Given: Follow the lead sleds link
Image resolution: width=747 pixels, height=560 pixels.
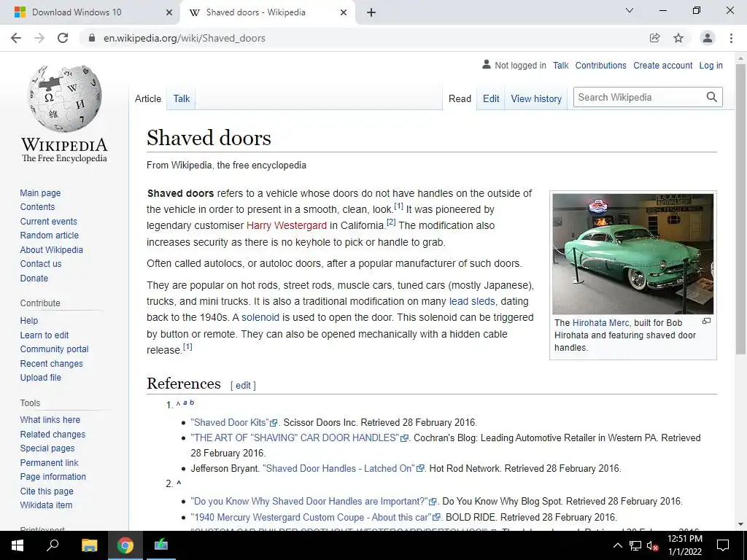Looking at the screenshot, I should [472, 301].
